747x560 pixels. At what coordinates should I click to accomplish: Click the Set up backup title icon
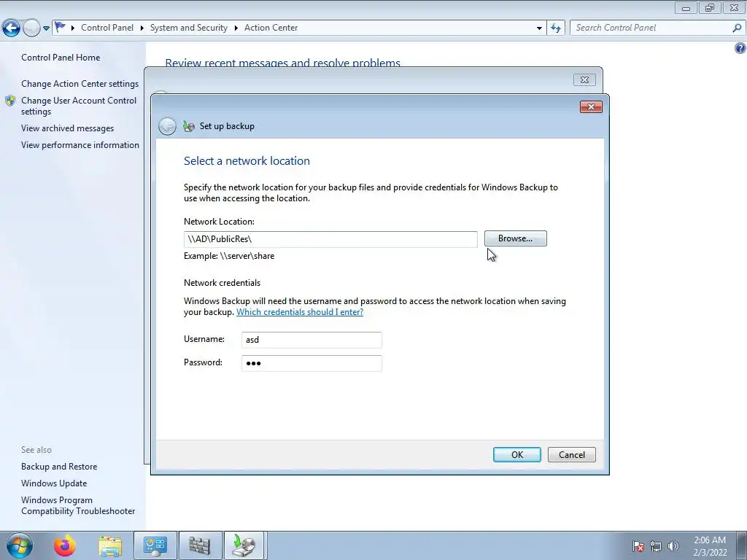pyautogui.click(x=189, y=126)
